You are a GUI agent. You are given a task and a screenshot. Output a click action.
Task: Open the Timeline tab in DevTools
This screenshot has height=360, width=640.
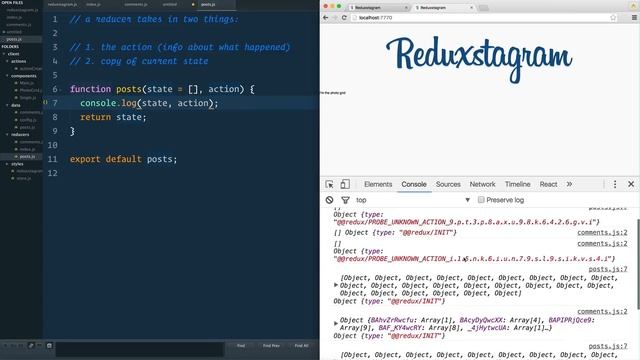[517, 184]
